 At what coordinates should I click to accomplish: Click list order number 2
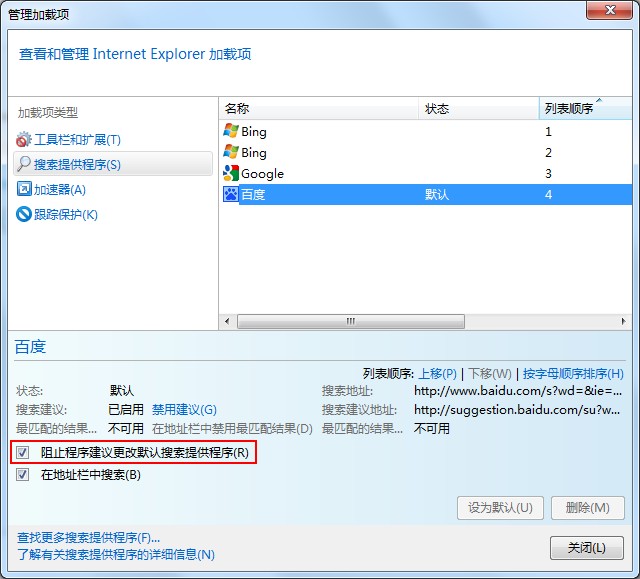coord(548,153)
